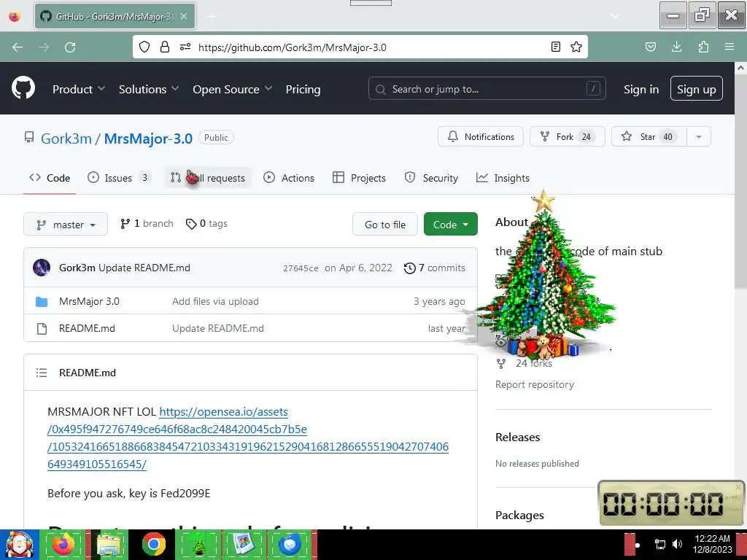The image size is (747, 560).
Task: Open the padlock site security info
Action: coord(165,47)
